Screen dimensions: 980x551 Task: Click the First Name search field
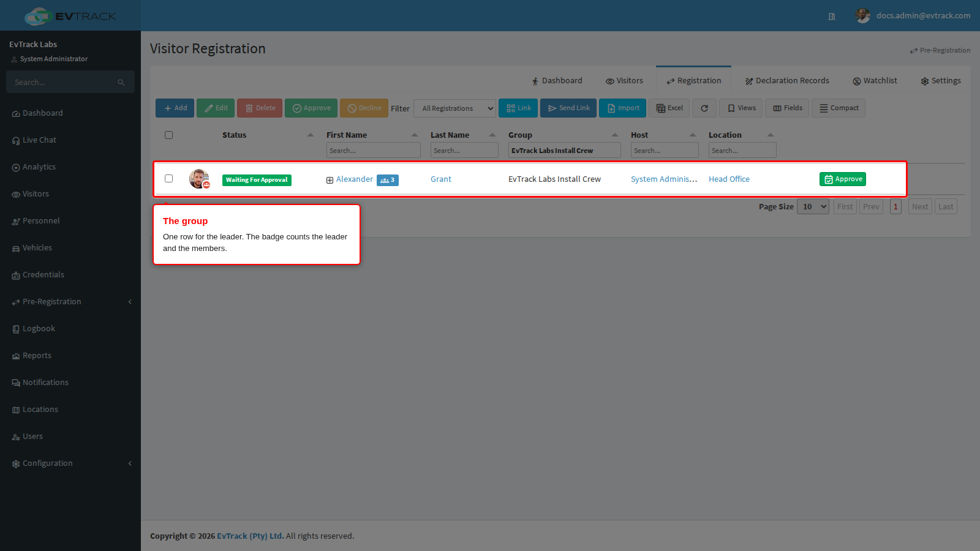[x=373, y=151]
